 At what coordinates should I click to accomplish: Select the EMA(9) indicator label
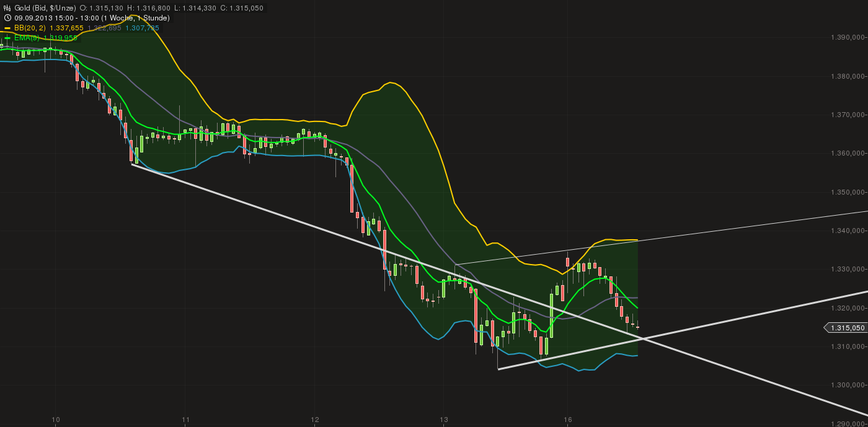[x=26, y=38]
